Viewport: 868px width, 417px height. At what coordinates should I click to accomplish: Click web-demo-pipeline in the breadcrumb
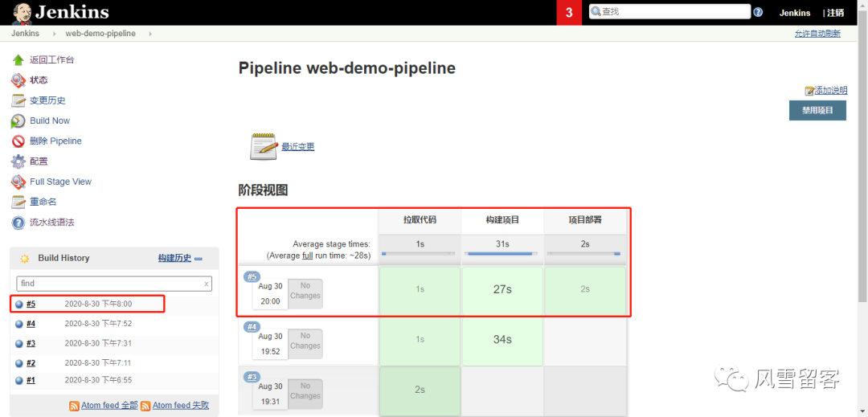100,34
